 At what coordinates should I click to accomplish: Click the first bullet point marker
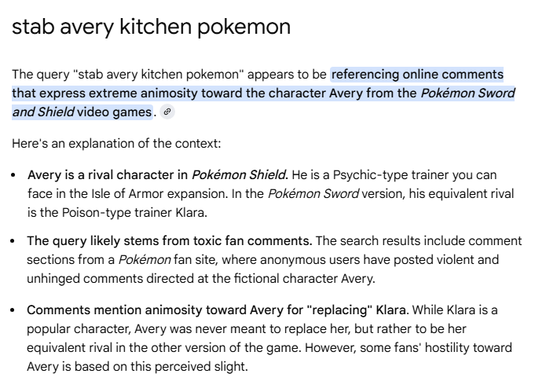16,174
